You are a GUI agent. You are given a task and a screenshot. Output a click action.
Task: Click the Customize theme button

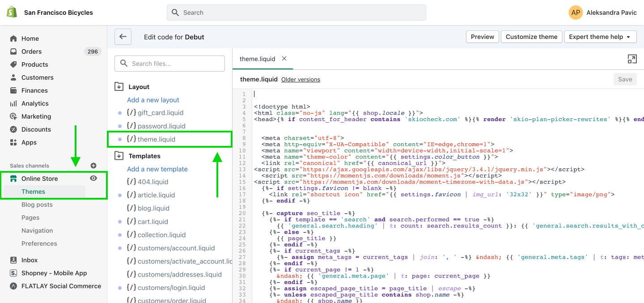(x=532, y=37)
